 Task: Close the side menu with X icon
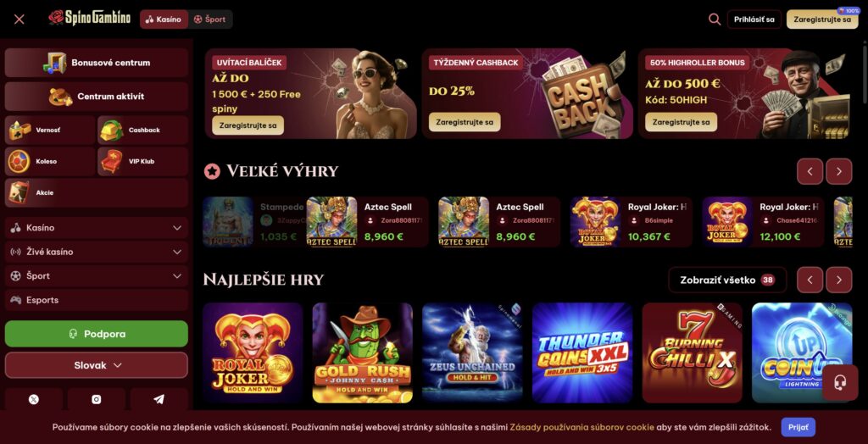click(19, 19)
